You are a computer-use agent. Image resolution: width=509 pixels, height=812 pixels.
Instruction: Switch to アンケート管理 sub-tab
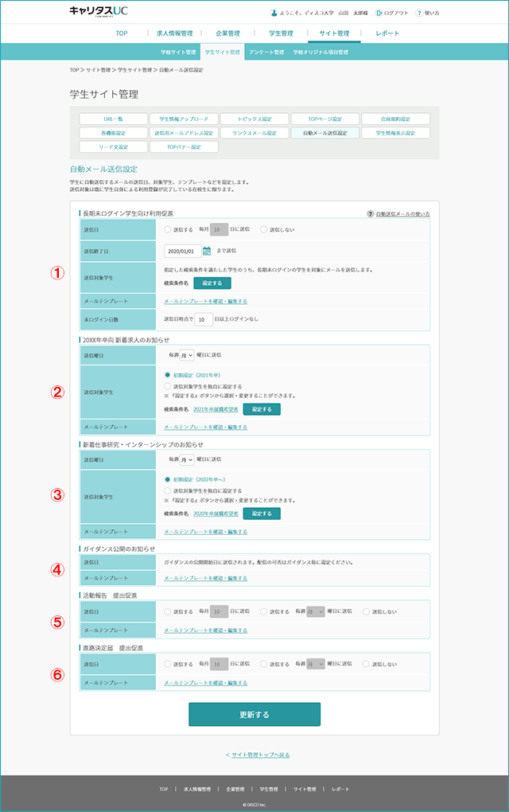click(x=266, y=53)
